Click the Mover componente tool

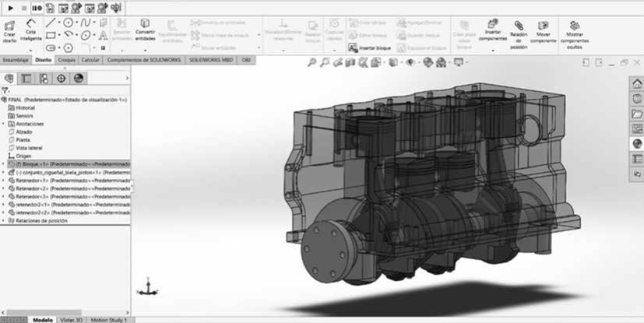pyautogui.click(x=544, y=32)
